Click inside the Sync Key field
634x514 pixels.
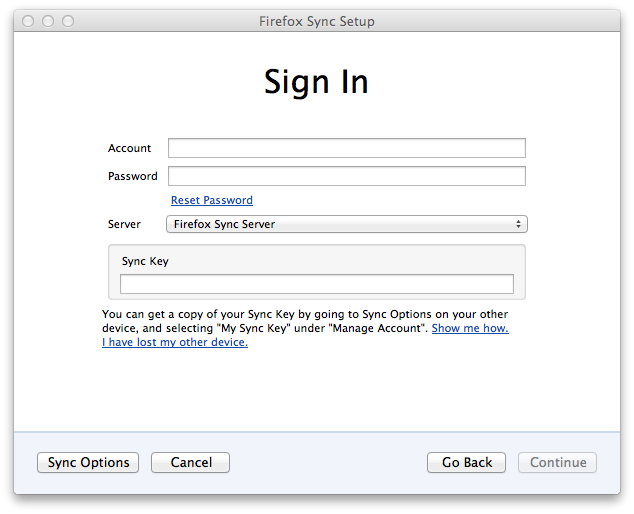316,284
